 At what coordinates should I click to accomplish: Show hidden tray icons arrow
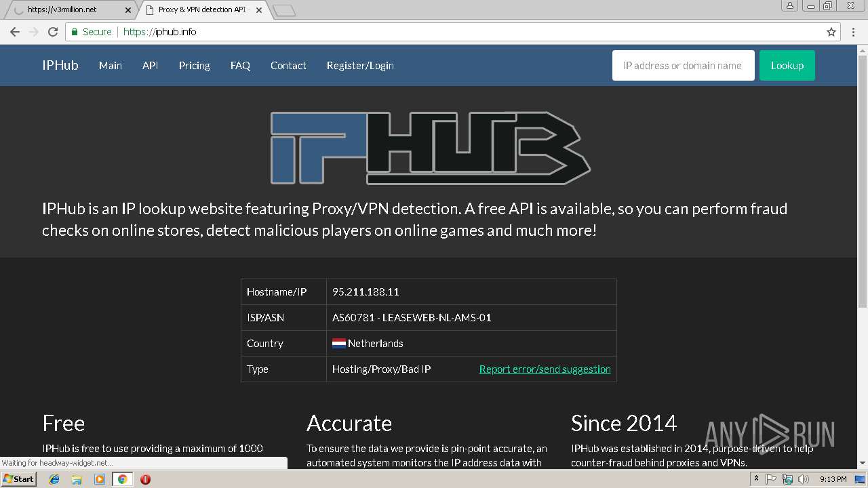756,479
